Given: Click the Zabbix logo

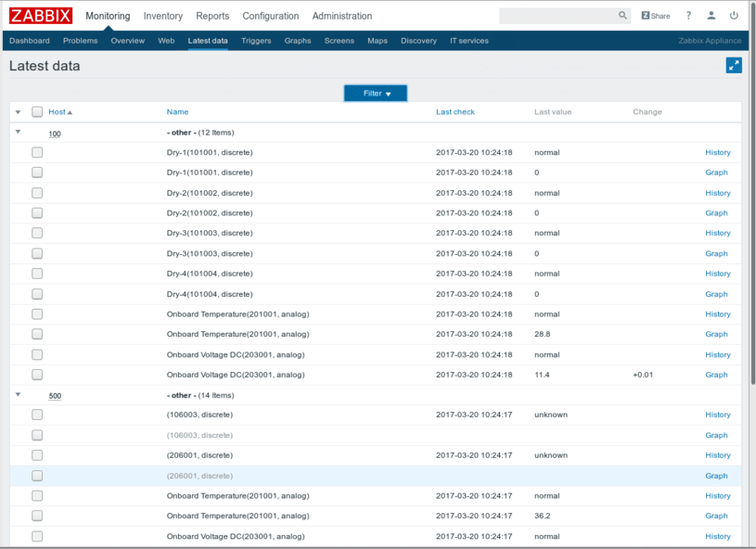Looking at the screenshot, I should 41,16.
